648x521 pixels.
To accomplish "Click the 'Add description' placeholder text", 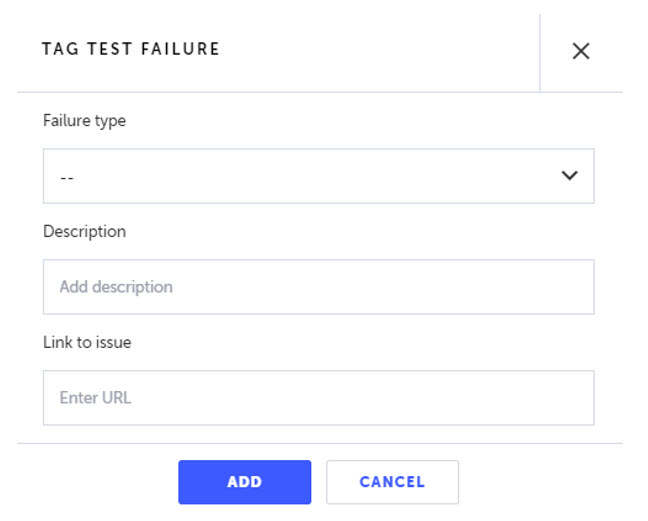I will coord(116,287).
